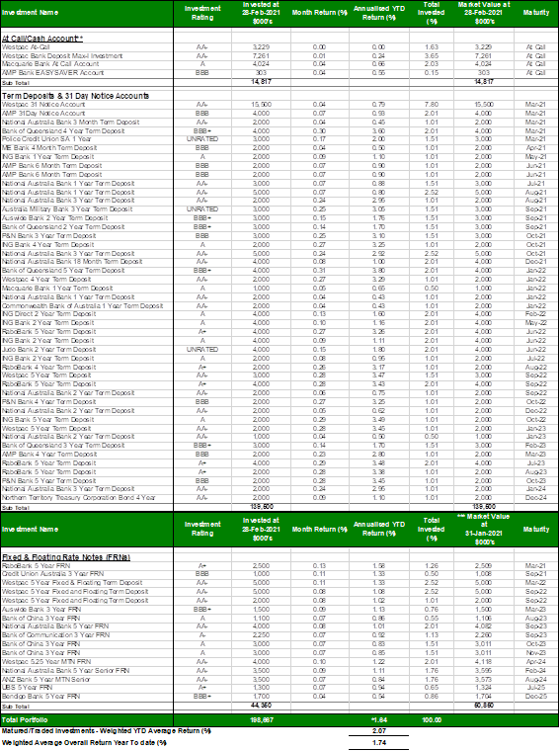Click 'AMP Bank EASYSAVER Account' row name
560x751 pixels.
[x=52, y=73]
